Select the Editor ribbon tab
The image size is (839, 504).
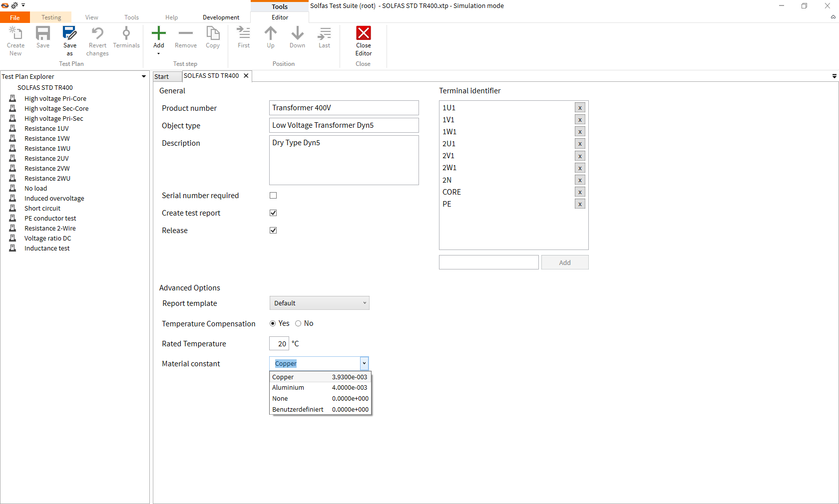[x=280, y=17]
